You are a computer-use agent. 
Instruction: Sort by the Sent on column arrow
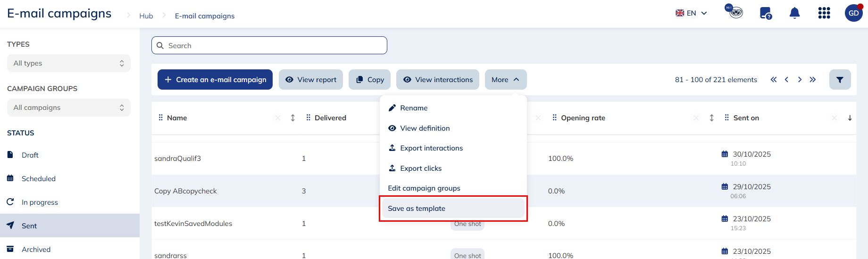coord(850,118)
